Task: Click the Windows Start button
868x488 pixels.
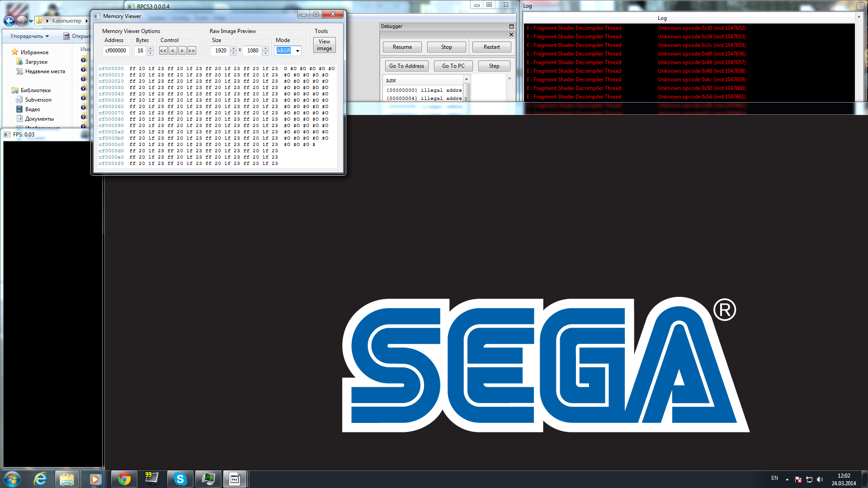Action: coord(12,479)
